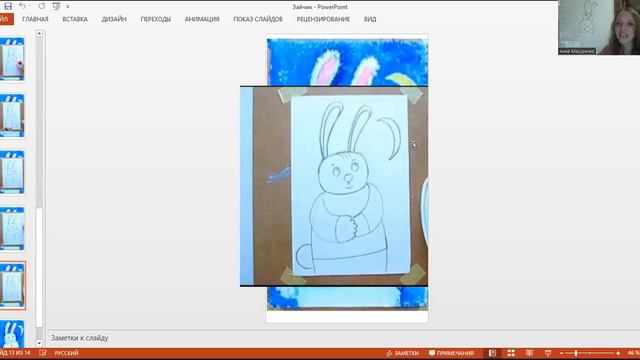Click the РУССКИЙ language indicator
The image size is (640, 360).
tap(67, 353)
